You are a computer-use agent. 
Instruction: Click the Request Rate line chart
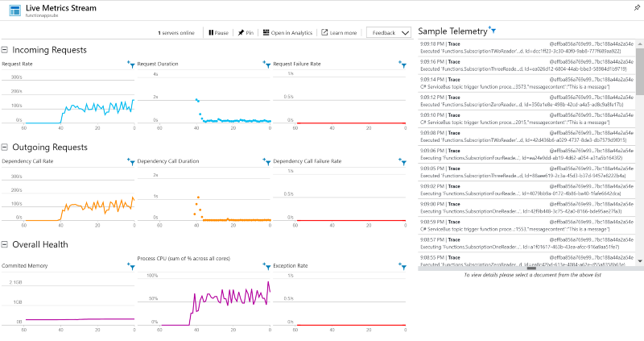68,98
